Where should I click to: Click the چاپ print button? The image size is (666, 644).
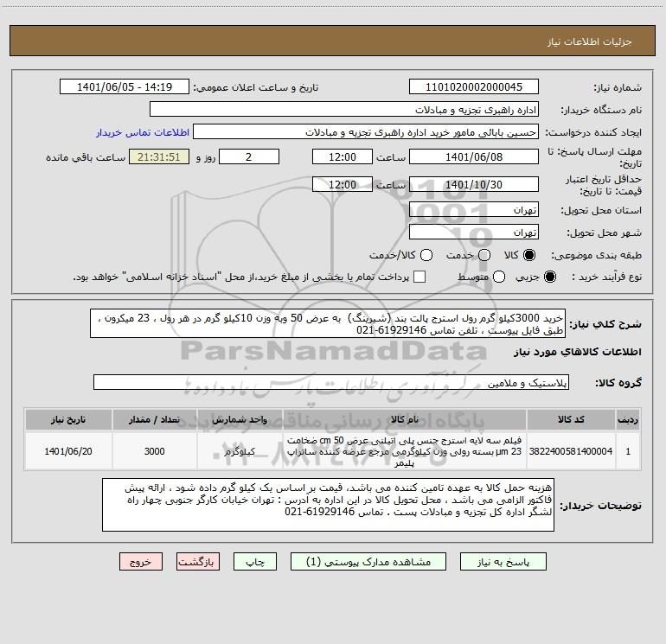pyautogui.click(x=255, y=562)
